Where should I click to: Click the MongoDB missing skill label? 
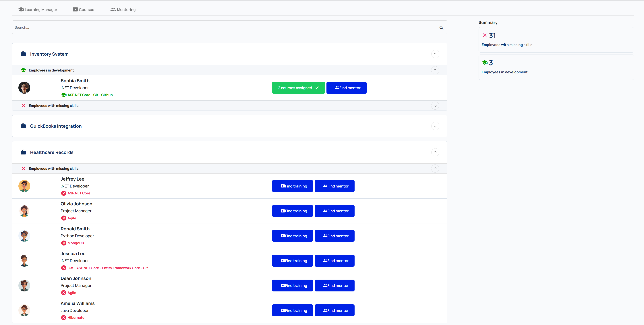coord(76,243)
